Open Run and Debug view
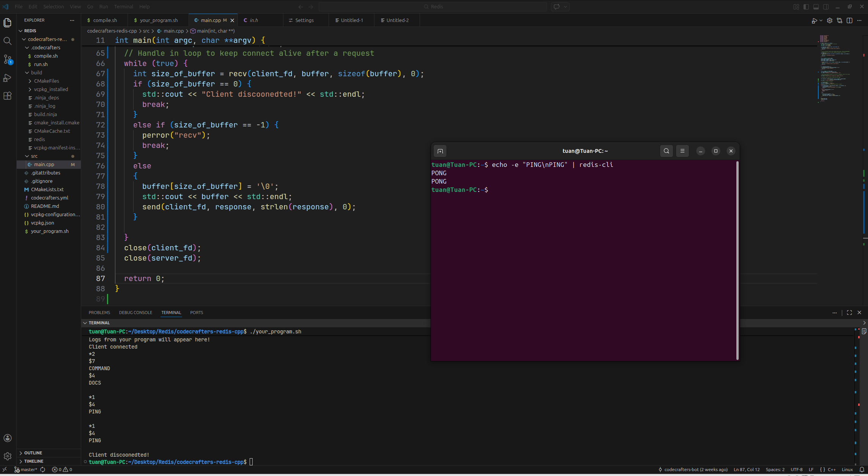The height and width of the screenshot is (476, 868). point(8,78)
